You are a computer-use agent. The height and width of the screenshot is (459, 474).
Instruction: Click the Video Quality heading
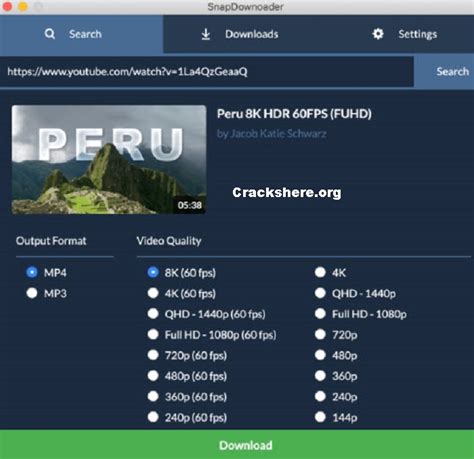point(169,241)
